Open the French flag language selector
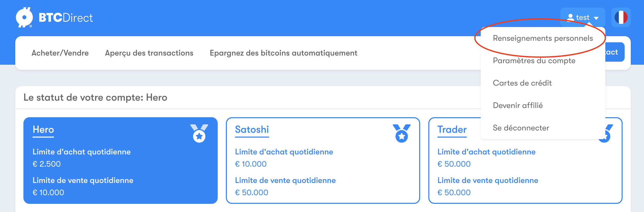Viewport: 644px width, 212px height. click(621, 17)
